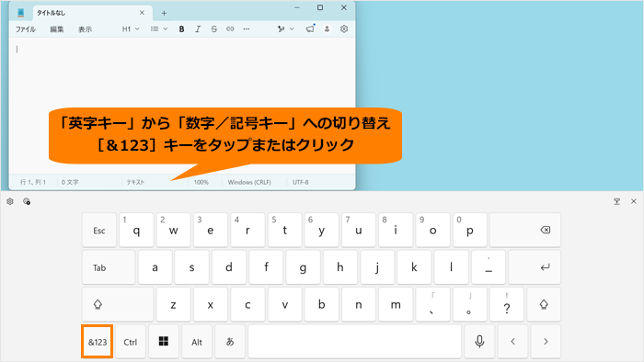Tap the Windows logo key
Image resolution: width=644 pixels, height=362 pixels.
164,342
